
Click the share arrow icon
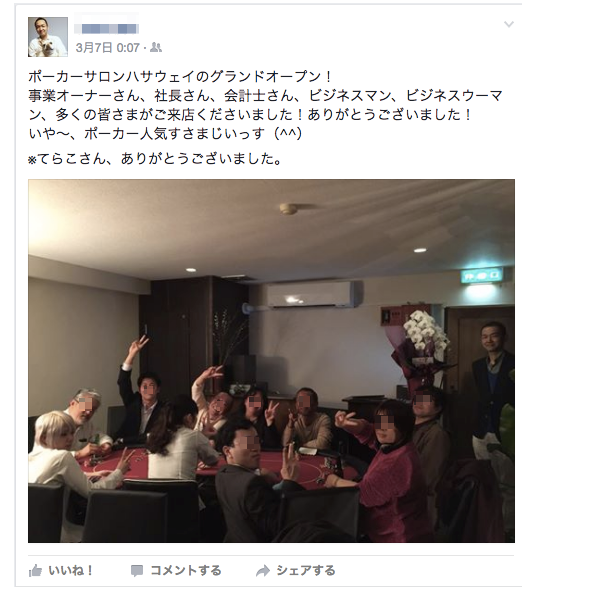click(263, 571)
